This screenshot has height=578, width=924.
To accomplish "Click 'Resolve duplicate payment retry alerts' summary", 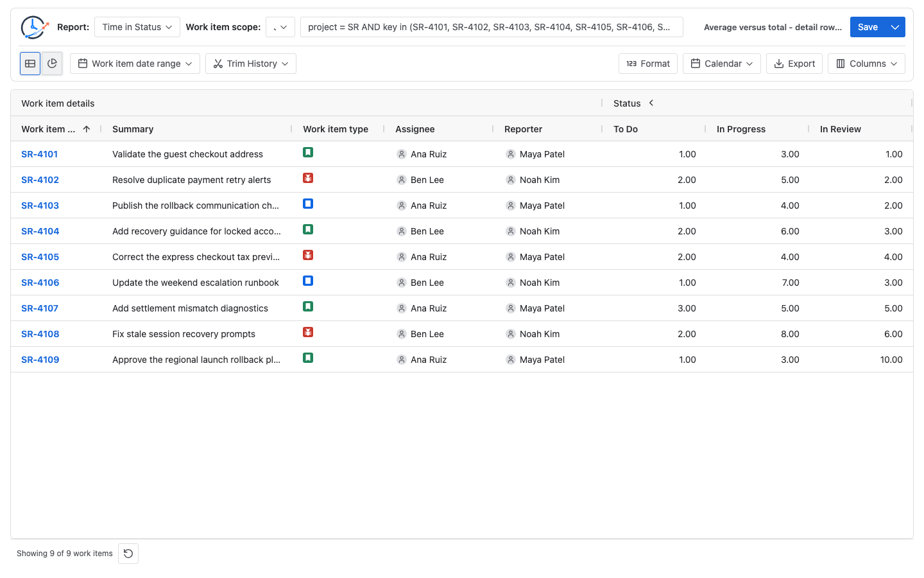I will click(x=191, y=180).
